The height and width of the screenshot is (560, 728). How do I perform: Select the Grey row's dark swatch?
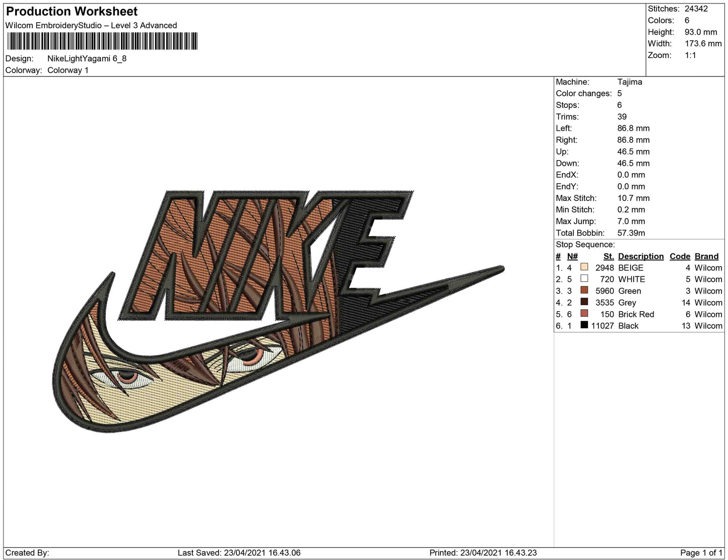[x=584, y=302]
